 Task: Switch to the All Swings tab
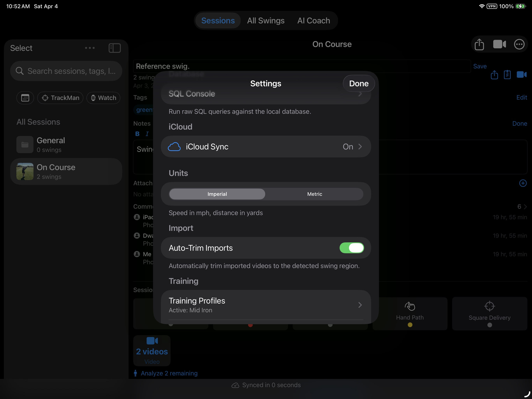(x=266, y=21)
